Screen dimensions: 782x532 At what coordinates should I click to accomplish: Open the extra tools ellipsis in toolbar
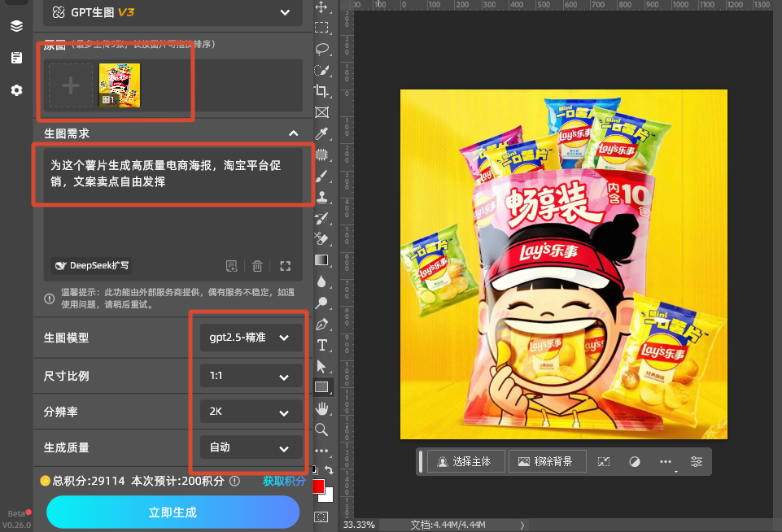pos(321,451)
